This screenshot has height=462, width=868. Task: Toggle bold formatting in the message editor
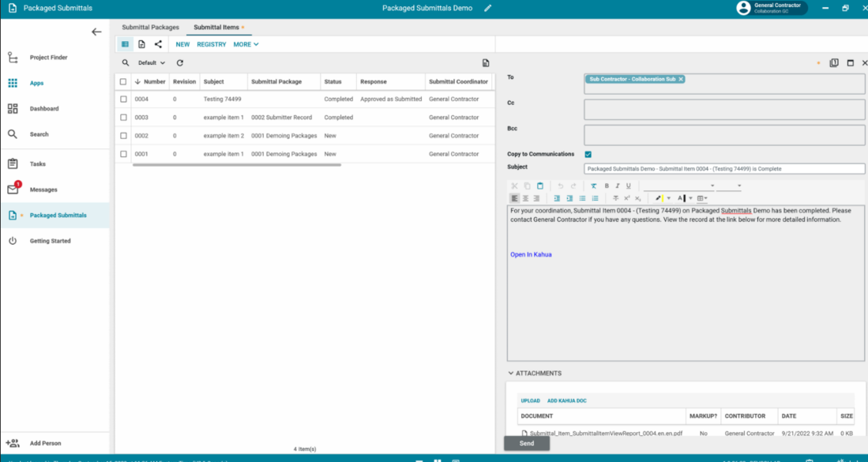pyautogui.click(x=607, y=186)
